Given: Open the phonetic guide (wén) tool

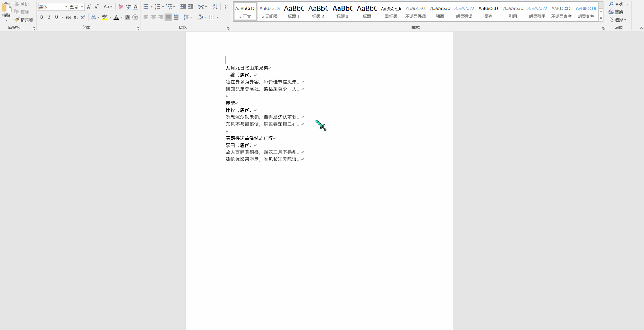Looking at the screenshot, I should pos(128,7).
